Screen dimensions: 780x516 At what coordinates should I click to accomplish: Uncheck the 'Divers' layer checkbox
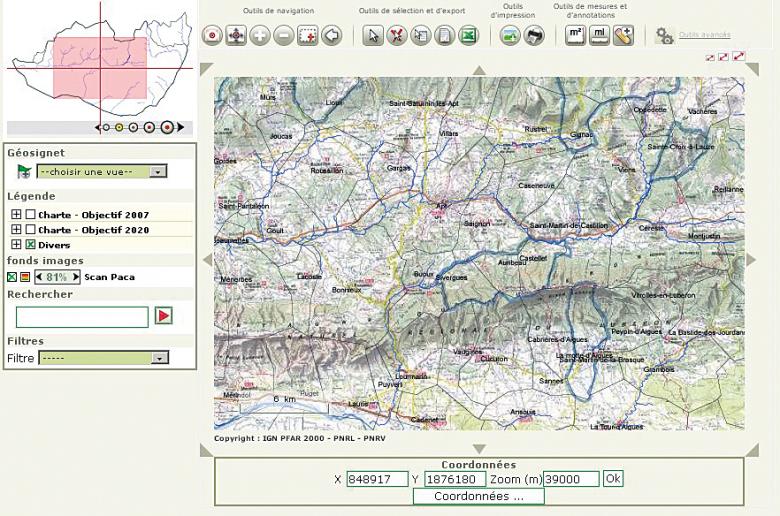point(30,244)
